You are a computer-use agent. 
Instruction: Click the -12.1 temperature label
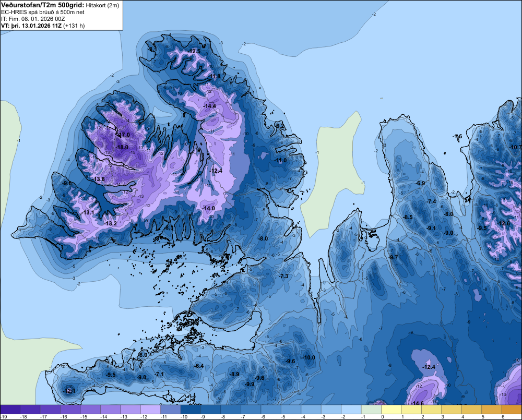(69, 391)
